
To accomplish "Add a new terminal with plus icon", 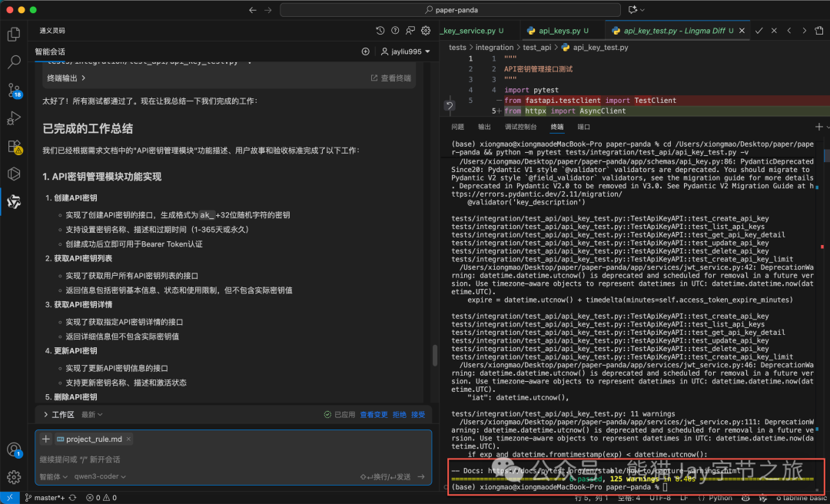I will pos(819,127).
